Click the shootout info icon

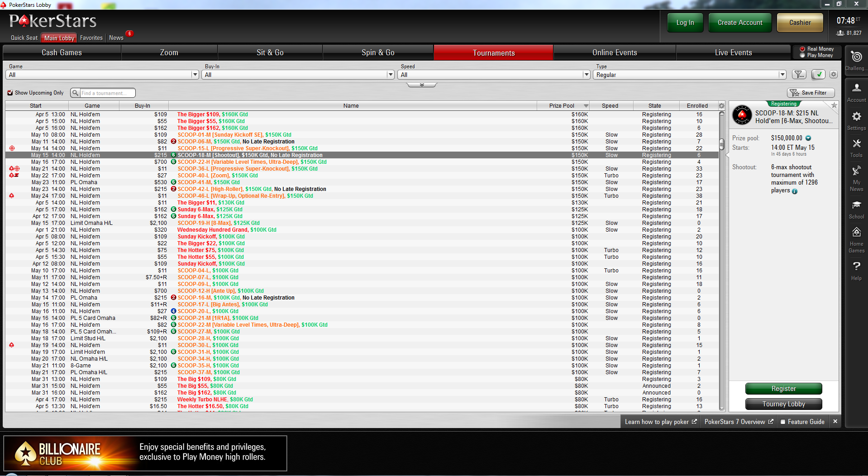coord(795,191)
